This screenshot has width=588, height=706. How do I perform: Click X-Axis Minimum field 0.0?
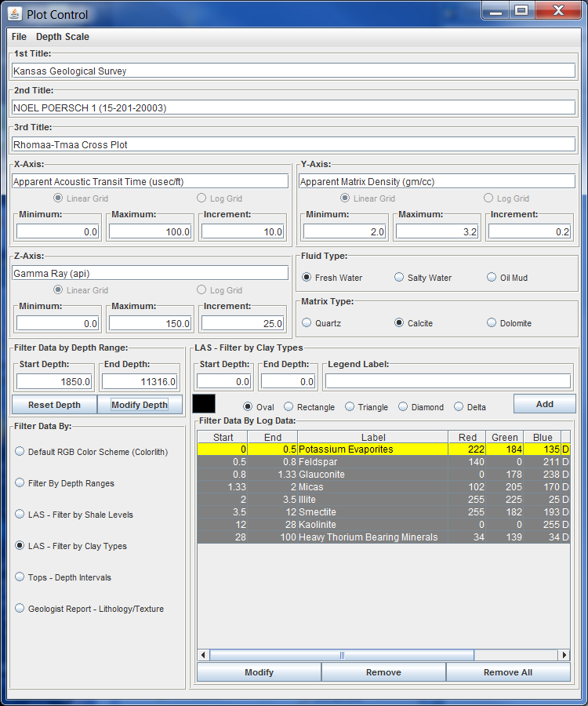(57, 231)
